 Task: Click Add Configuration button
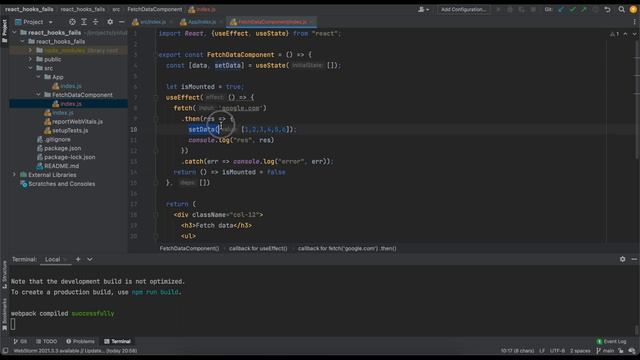464,9
